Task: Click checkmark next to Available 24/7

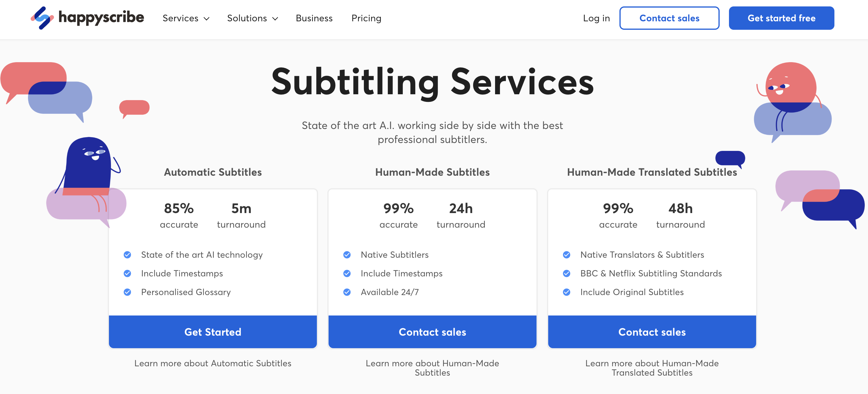Action: pyautogui.click(x=347, y=292)
